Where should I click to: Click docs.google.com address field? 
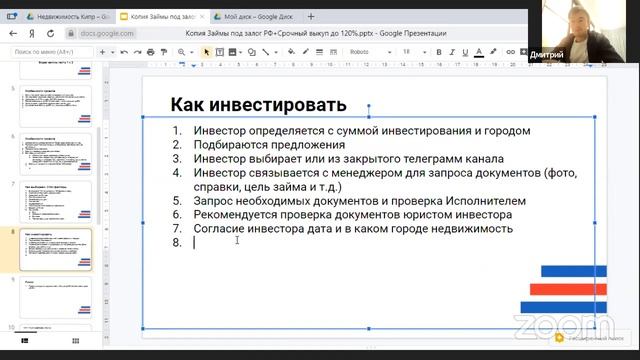(107, 33)
